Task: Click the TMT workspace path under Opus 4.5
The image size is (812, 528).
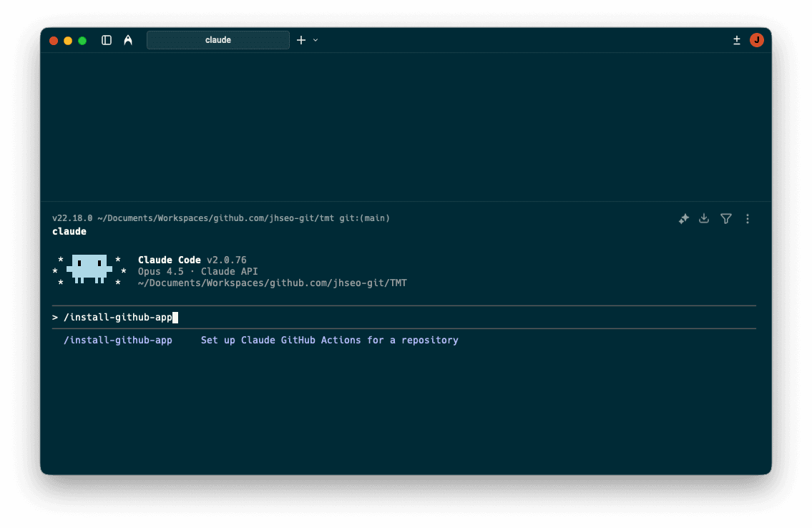Action: 273,283
